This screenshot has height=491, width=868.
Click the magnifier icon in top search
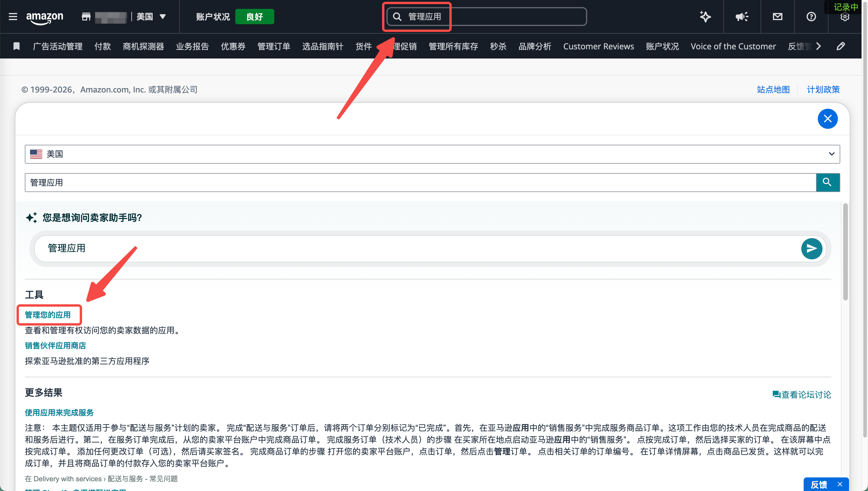tap(397, 17)
